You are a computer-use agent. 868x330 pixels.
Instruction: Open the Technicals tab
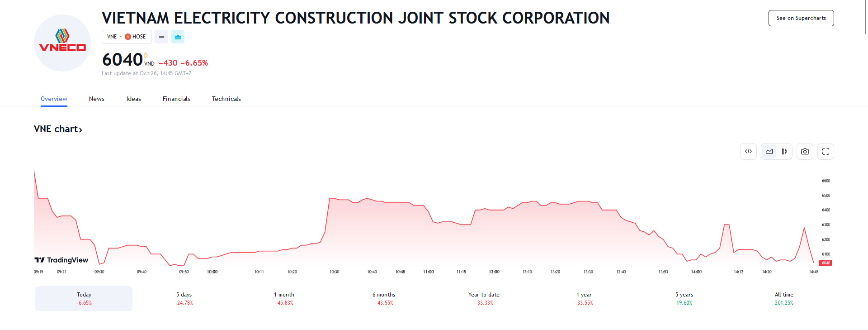click(226, 99)
